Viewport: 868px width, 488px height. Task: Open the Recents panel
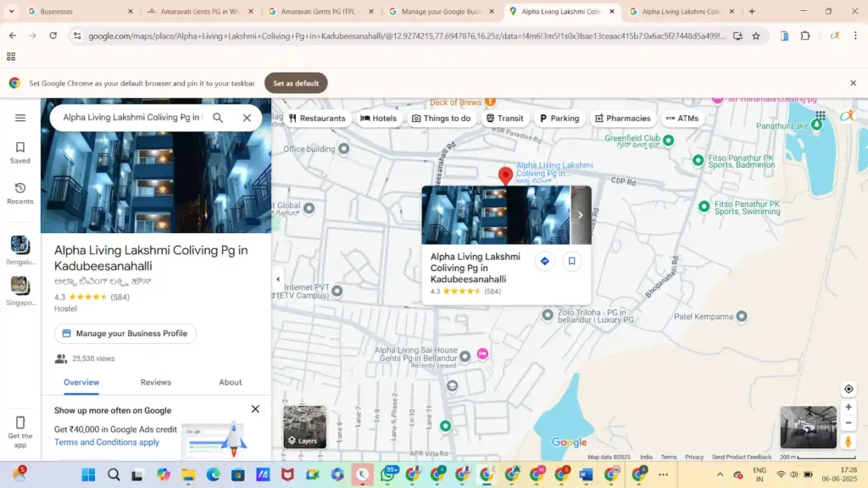click(20, 193)
